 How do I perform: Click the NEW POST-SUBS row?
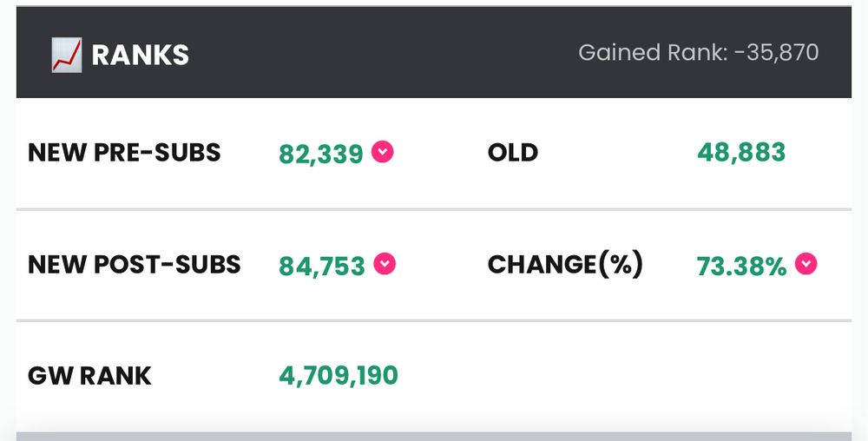click(x=434, y=265)
